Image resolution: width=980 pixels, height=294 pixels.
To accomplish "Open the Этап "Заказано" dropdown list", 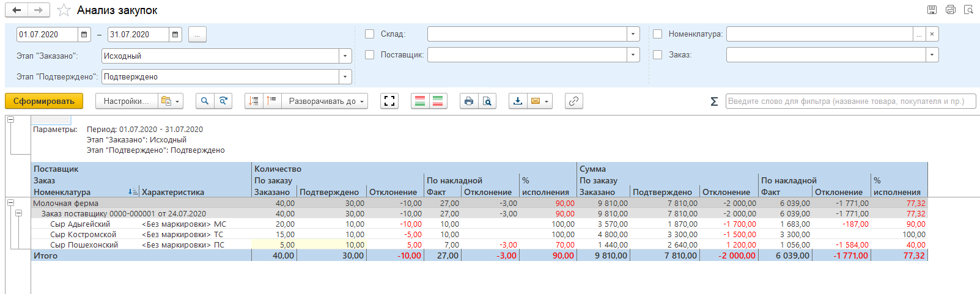I will (x=345, y=56).
